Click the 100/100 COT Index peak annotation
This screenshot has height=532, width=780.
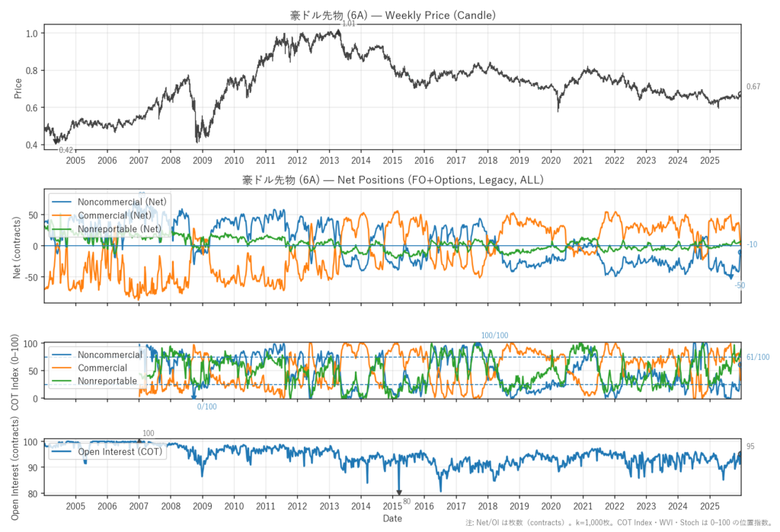[x=494, y=336]
